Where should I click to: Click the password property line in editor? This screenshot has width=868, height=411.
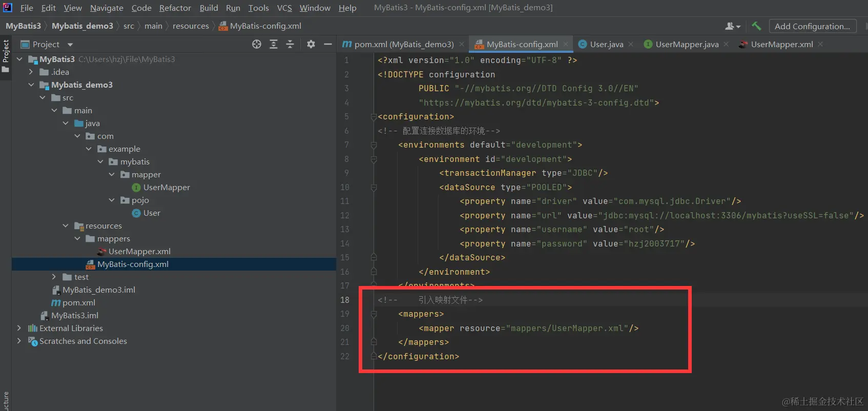[x=577, y=243]
